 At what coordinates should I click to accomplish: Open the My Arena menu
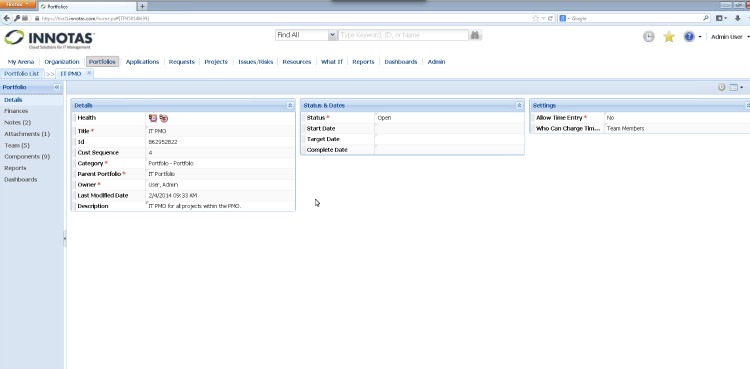[x=21, y=62]
